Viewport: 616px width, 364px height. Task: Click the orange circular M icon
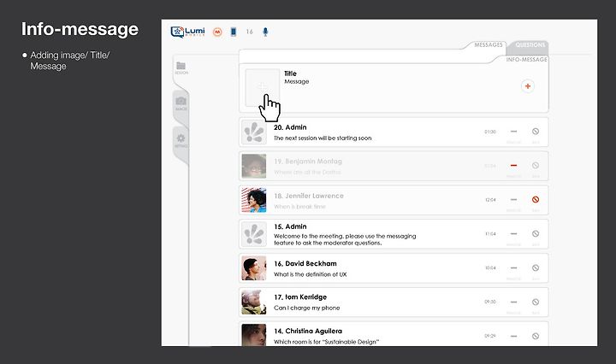[217, 32]
